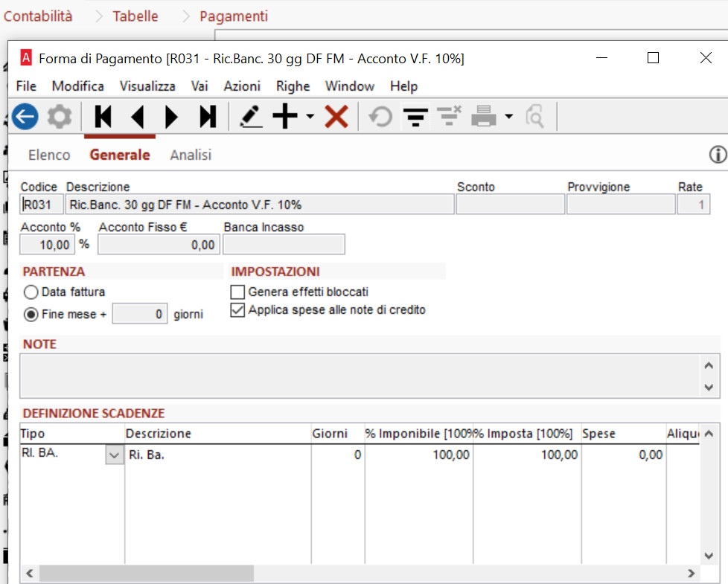Click the clear filter icon
This screenshot has width=728, height=584.
449,116
